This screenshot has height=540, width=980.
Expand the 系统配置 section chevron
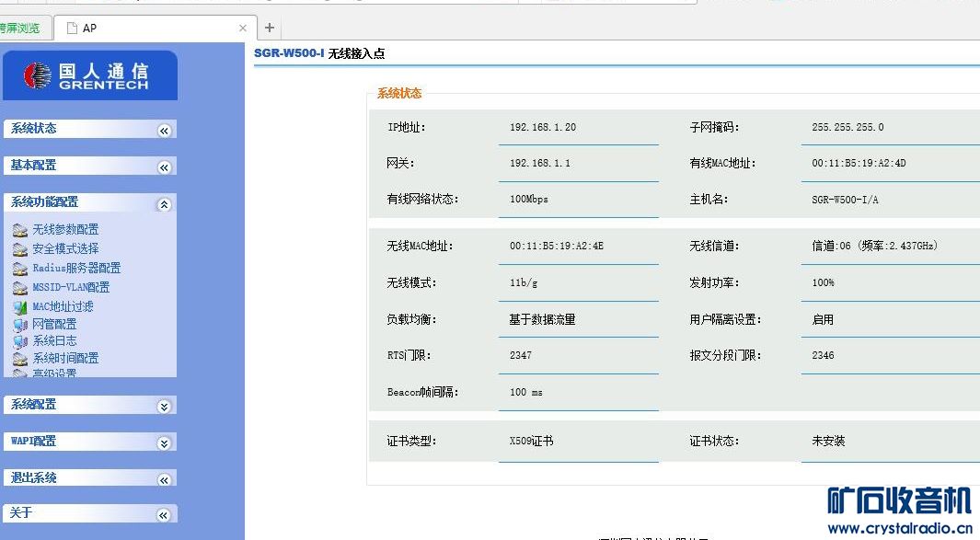click(164, 407)
